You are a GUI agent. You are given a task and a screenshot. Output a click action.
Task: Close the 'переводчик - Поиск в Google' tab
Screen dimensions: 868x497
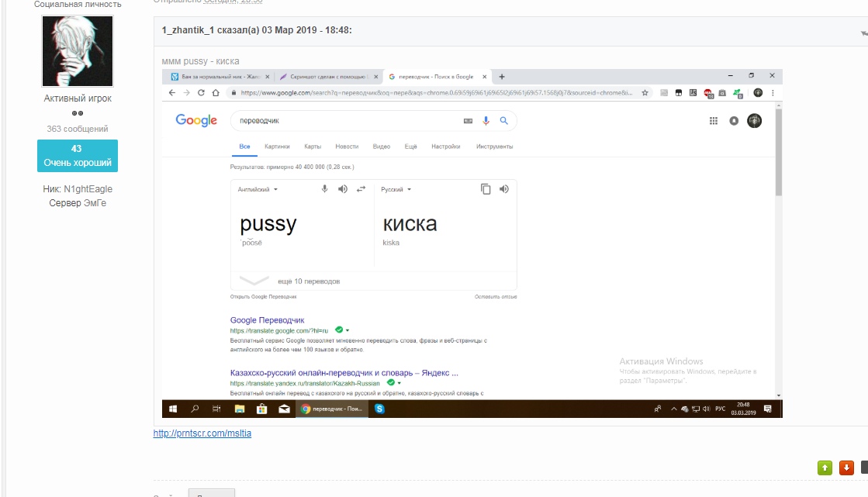coord(484,77)
